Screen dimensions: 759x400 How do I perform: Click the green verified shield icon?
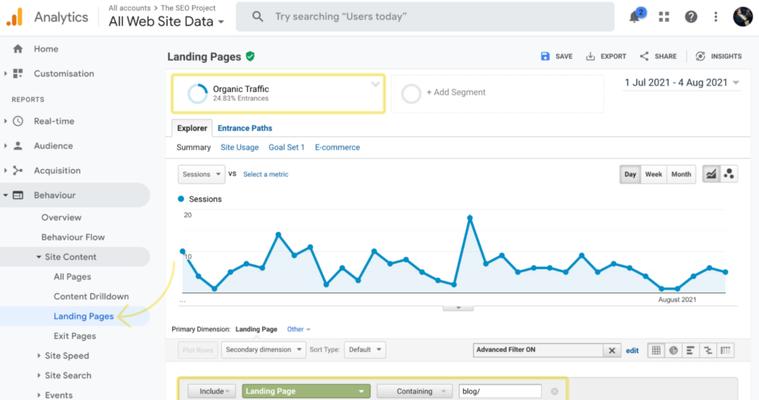[250, 57]
